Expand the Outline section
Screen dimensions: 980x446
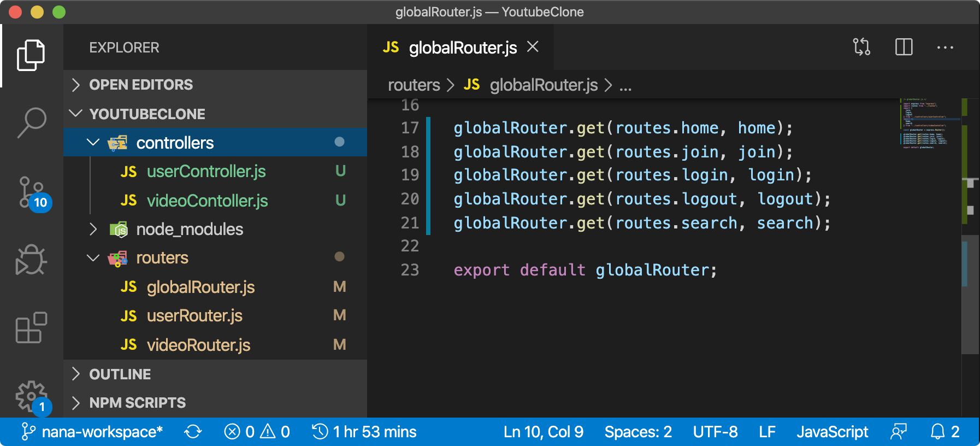[x=215, y=374]
